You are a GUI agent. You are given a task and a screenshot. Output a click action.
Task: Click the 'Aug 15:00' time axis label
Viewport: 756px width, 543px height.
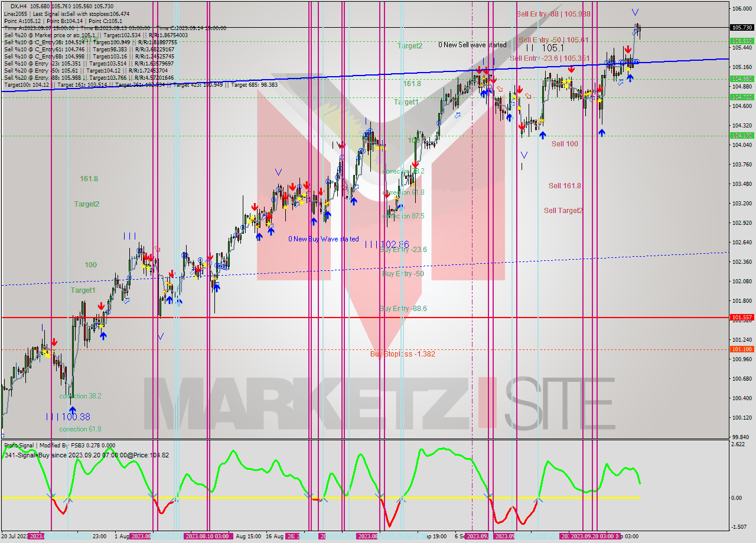point(249,537)
